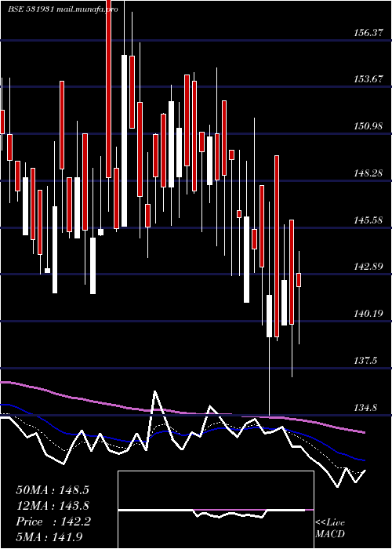Click the 134.8 price level label

pyautogui.click(x=365, y=408)
